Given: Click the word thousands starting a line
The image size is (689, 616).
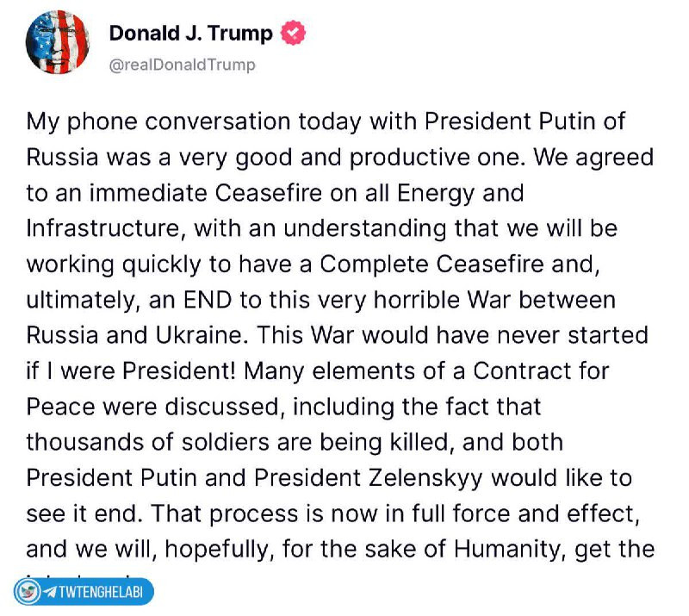Looking at the screenshot, I should pos(84,442).
